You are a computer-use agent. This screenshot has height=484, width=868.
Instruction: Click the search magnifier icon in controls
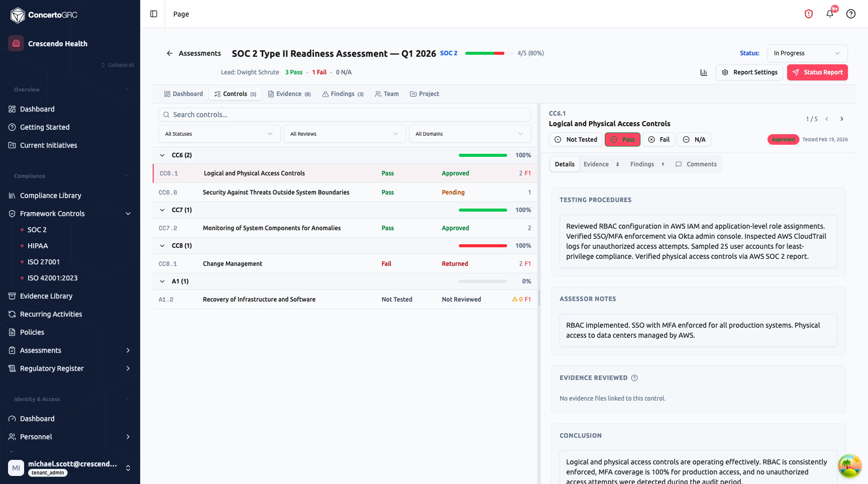[x=166, y=115]
